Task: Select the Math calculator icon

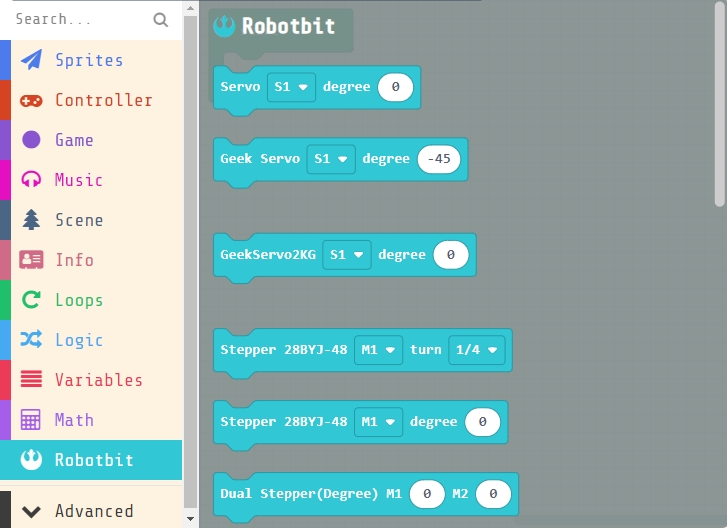Action: click(32, 420)
